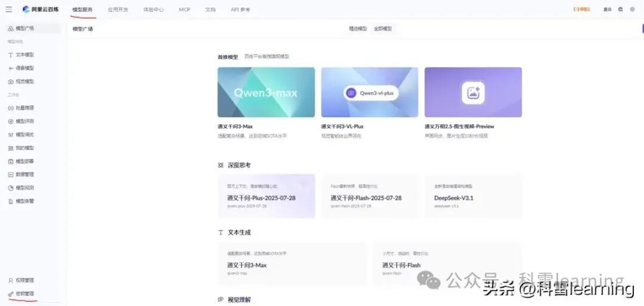Open 模型观测 pie-chart icon

tap(11, 188)
